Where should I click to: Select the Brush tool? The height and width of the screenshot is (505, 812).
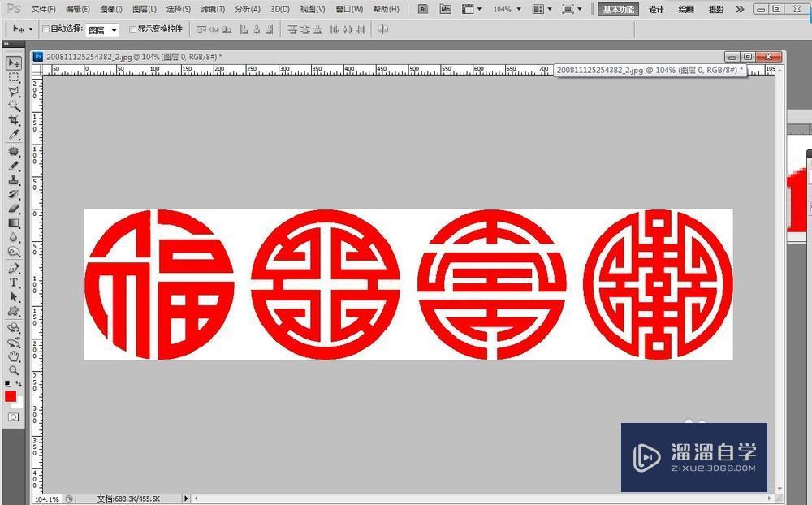tap(14, 166)
